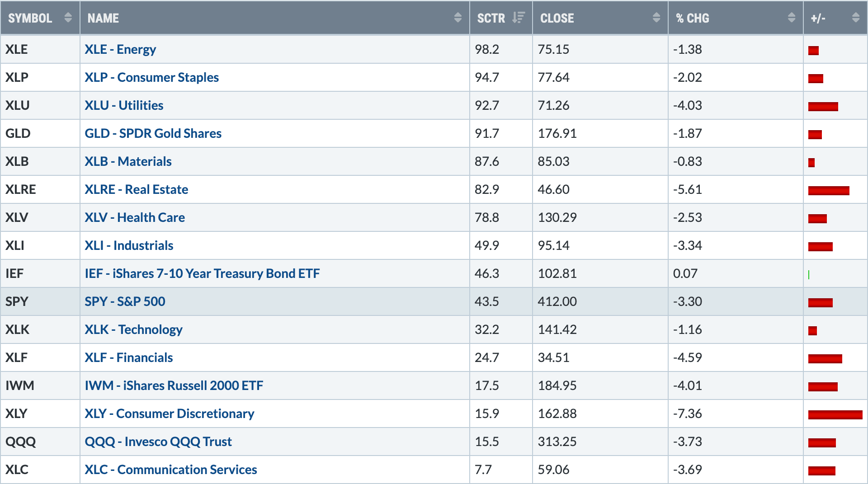Click the SCTR column header label
868x484 pixels.
coord(491,18)
